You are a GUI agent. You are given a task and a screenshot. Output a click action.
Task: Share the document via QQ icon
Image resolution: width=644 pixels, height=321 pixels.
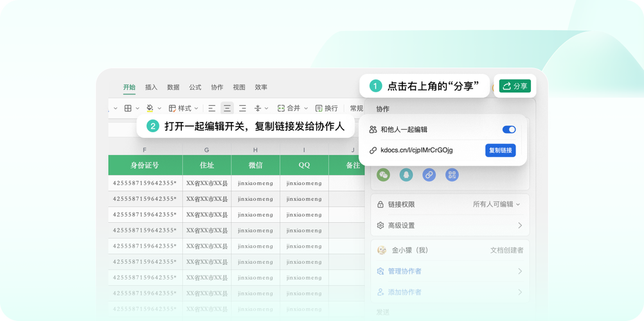point(406,175)
